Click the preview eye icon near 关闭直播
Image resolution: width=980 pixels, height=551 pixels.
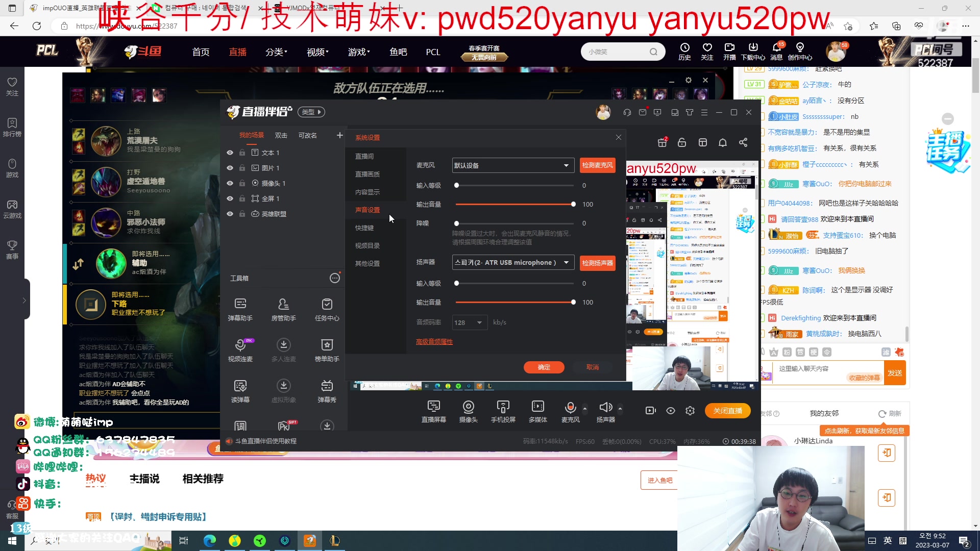(x=671, y=411)
